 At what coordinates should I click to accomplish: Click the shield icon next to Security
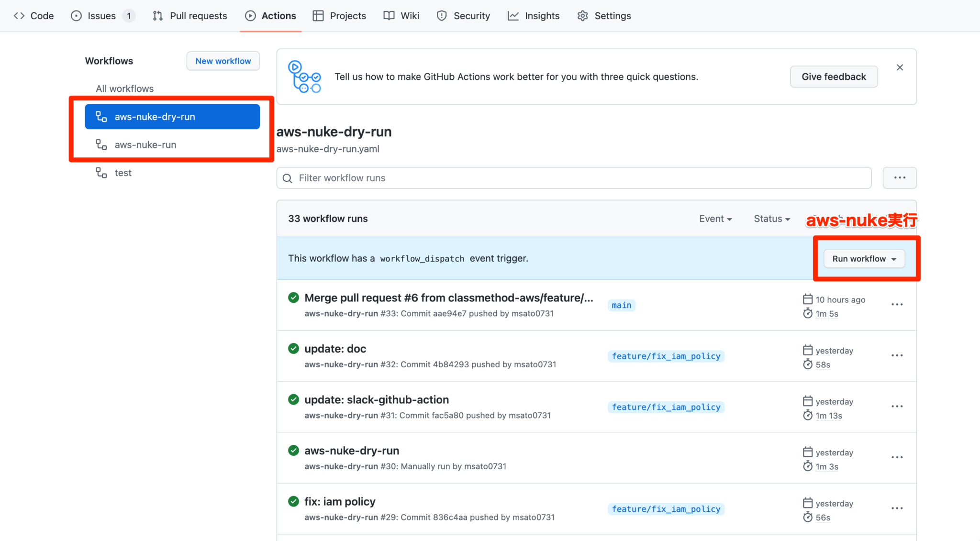tap(441, 15)
